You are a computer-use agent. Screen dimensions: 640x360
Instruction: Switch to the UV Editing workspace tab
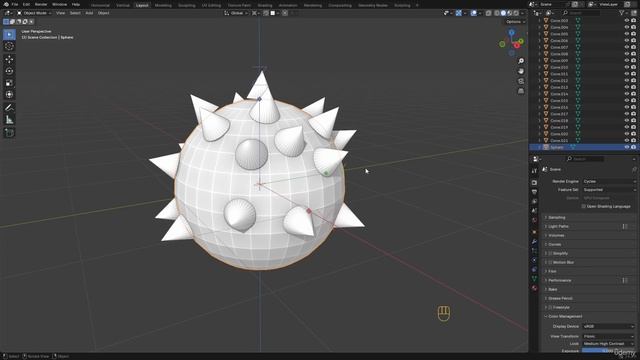coord(211,5)
